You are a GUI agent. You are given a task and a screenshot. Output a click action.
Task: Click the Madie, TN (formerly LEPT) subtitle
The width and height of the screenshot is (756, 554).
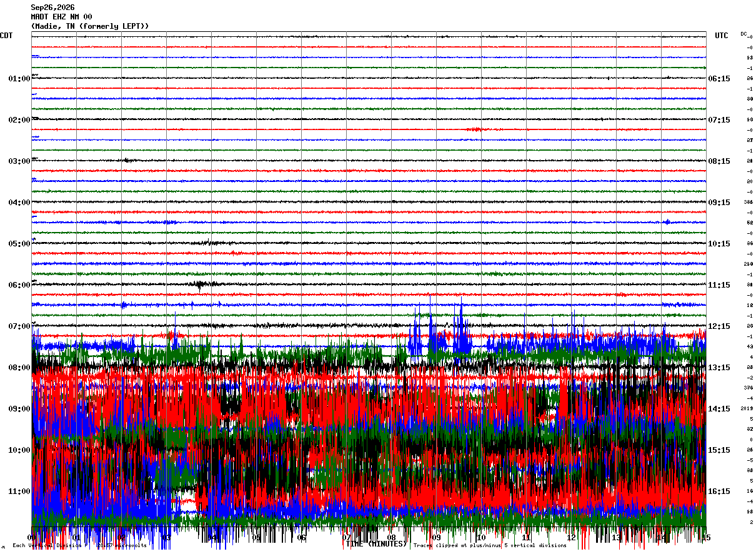pyautogui.click(x=90, y=26)
